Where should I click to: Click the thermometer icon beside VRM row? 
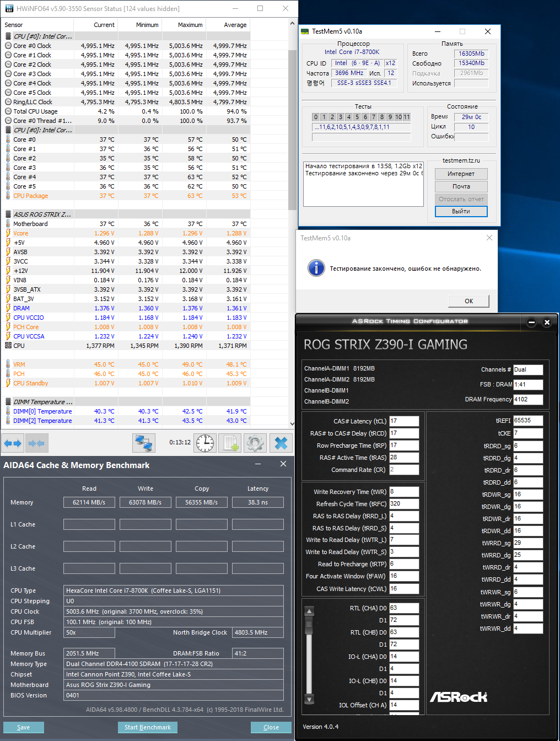8,364
